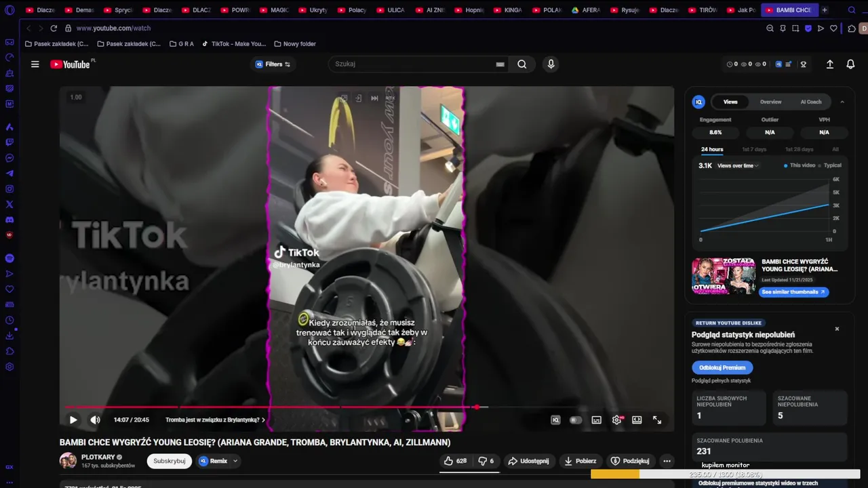
Task: Switch to the AI Coach tab
Action: click(811, 102)
